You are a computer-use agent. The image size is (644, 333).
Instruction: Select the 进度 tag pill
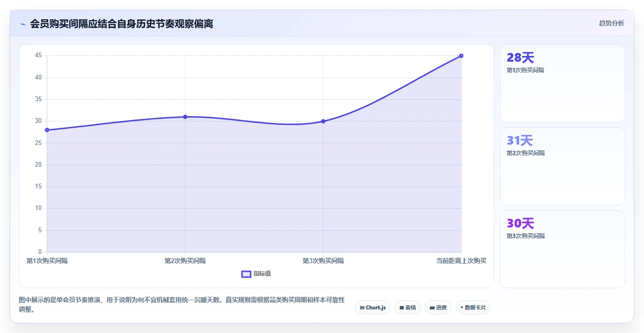tap(438, 307)
